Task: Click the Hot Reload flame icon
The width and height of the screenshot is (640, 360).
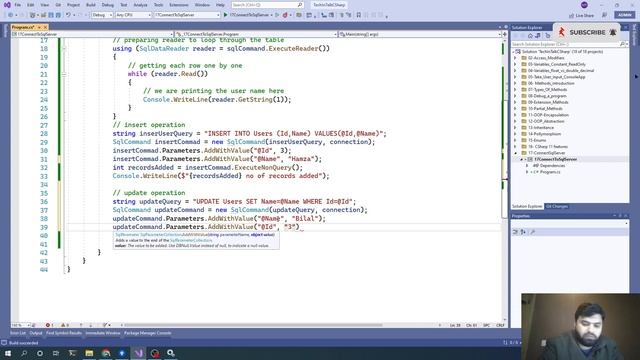Action: pyautogui.click(x=285, y=15)
